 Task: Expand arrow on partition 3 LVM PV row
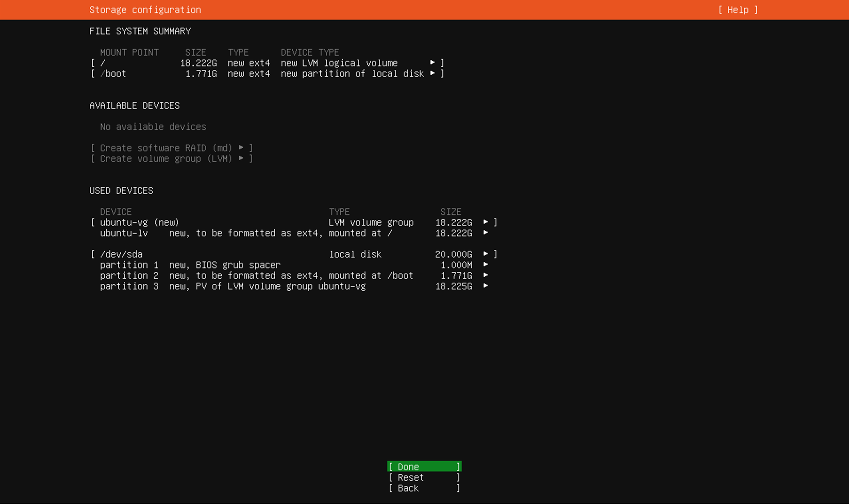pyautogui.click(x=485, y=286)
